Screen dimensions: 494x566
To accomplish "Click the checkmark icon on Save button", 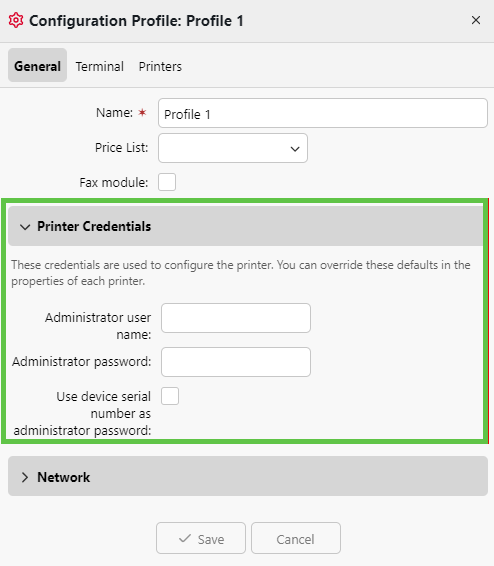I will coord(185,539).
